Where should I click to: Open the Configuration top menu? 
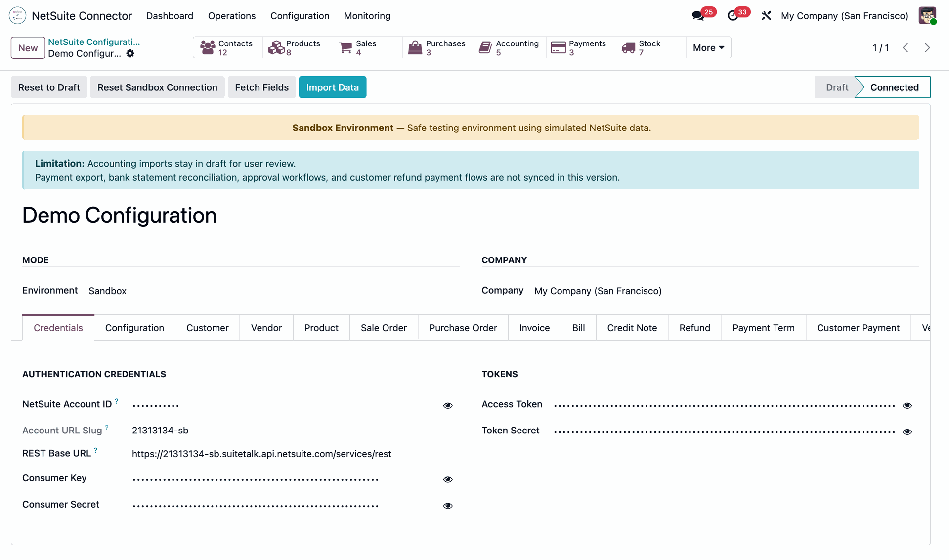[x=300, y=16]
